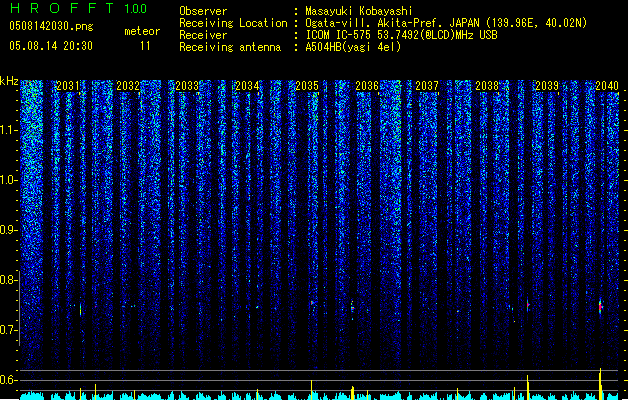Click the 0.9 kHz axis tick label

8,230
